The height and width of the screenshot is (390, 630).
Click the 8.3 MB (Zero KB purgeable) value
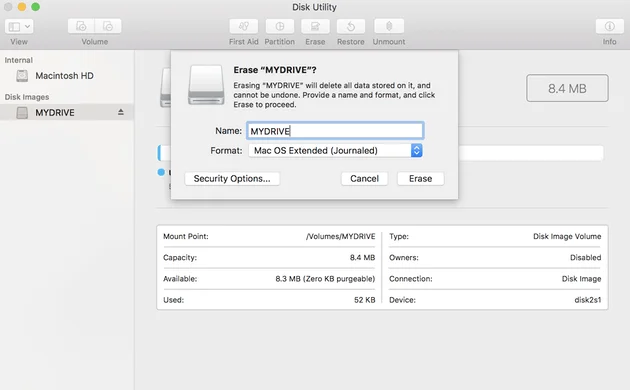(x=325, y=279)
